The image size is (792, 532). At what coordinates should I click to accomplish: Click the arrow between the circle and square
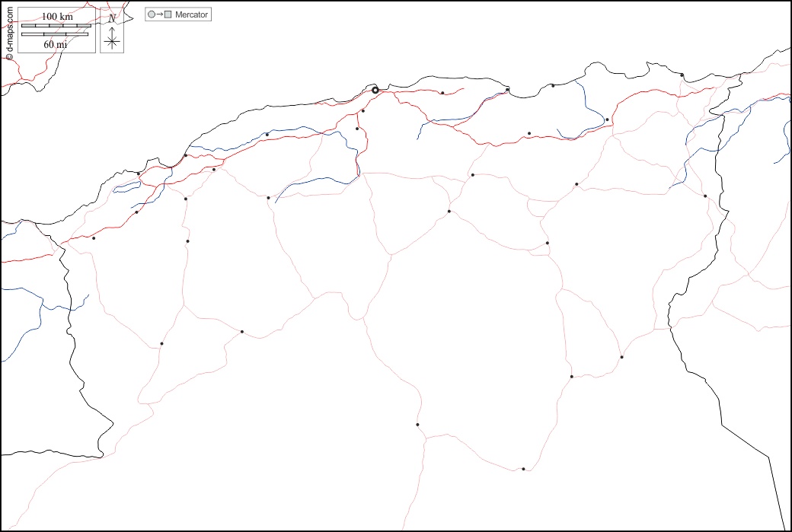(160, 14)
